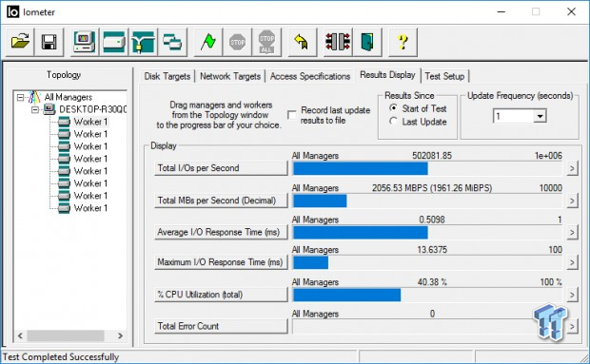590x364 pixels.
Task: Stop the current test
Action: (237, 42)
